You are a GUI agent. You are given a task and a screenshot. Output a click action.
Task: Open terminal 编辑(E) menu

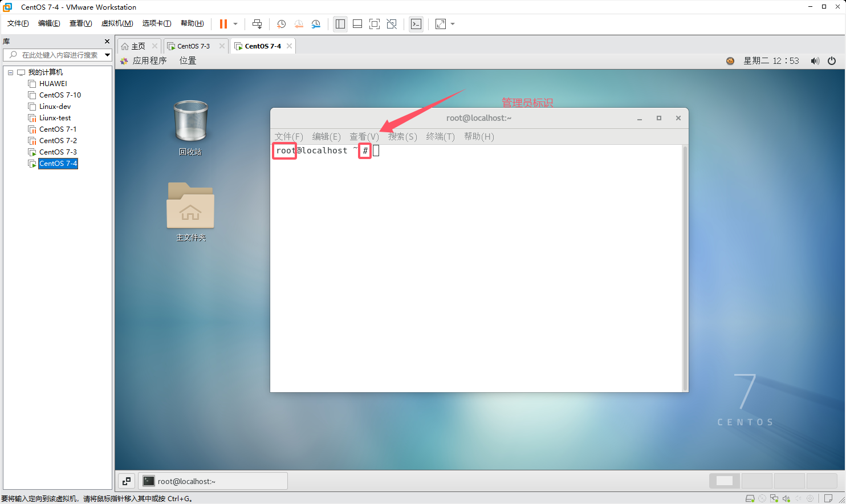pyautogui.click(x=326, y=136)
